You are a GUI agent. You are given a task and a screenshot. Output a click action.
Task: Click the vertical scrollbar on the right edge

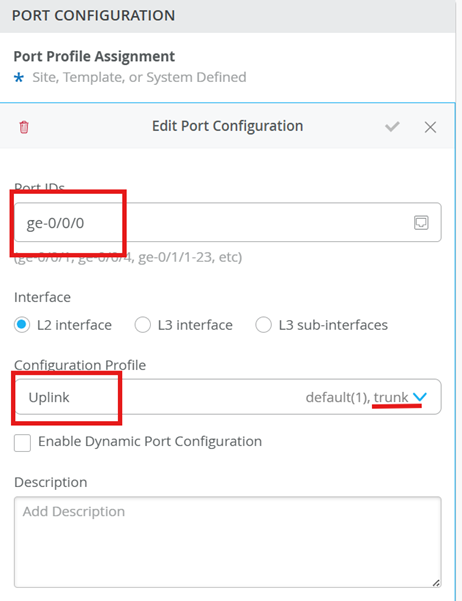click(x=459, y=300)
